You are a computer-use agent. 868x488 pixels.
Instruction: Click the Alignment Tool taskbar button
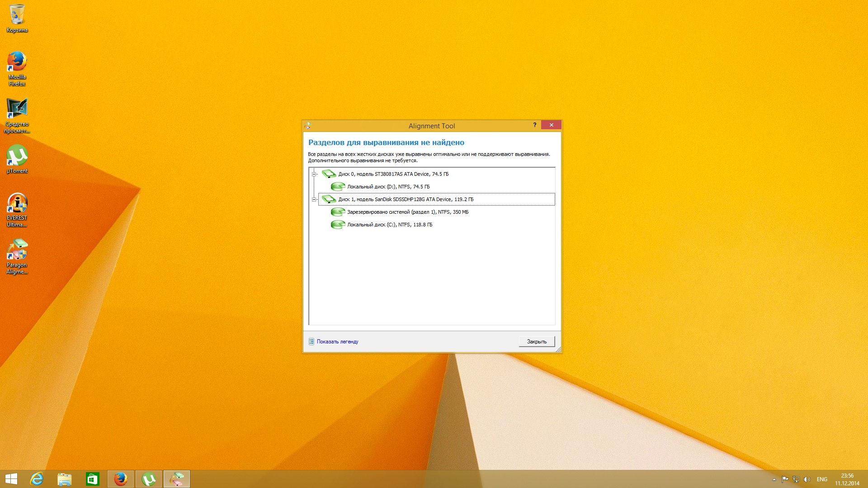click(177, 479)
